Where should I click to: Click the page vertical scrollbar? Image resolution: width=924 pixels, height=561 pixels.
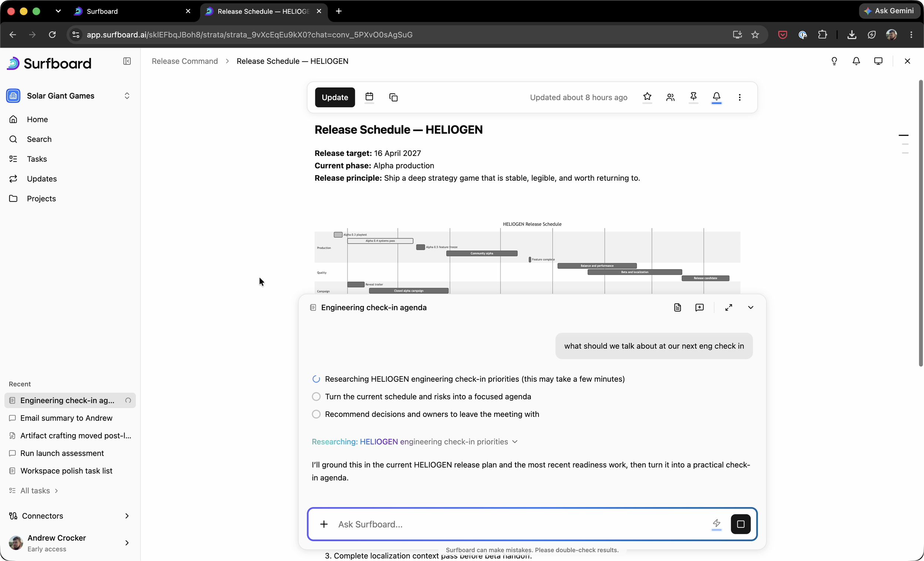[920, 224]
